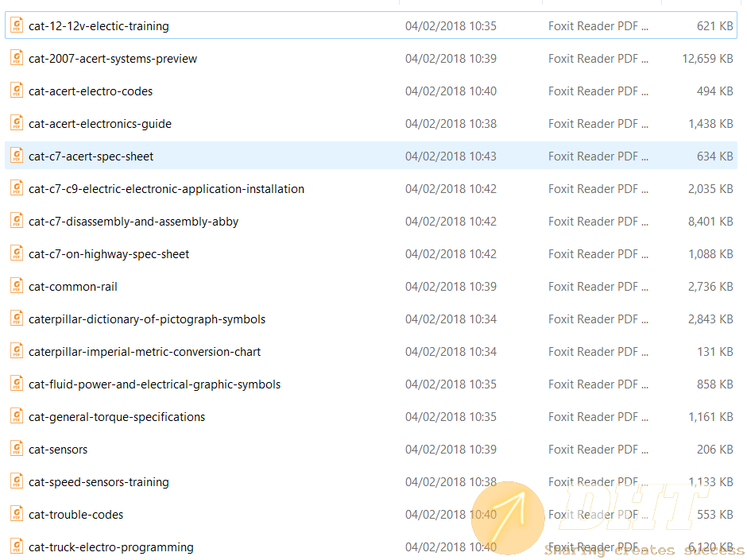Click the Foxit icon for cat-acert-electro-codes
Screen dimensions: 747x560
point(17,90)
